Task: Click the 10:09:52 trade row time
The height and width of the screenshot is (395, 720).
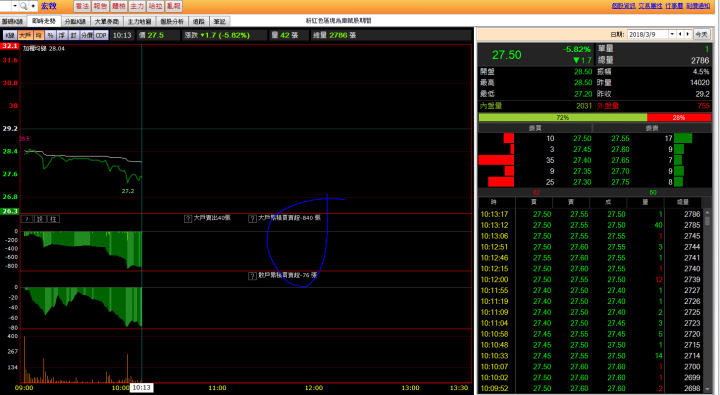Action: click(x=494, y=388)
